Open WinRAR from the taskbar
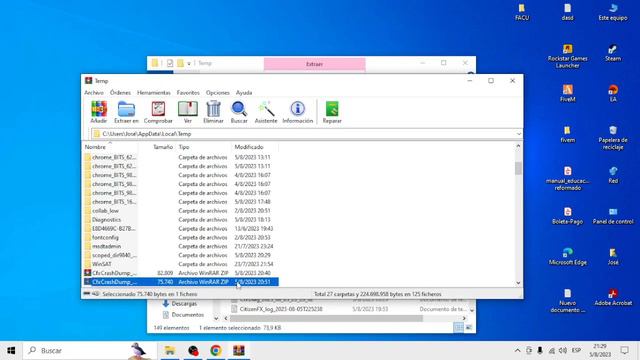Image resolution: width=640 pixels, height=360 pixels. click(239, 351)
